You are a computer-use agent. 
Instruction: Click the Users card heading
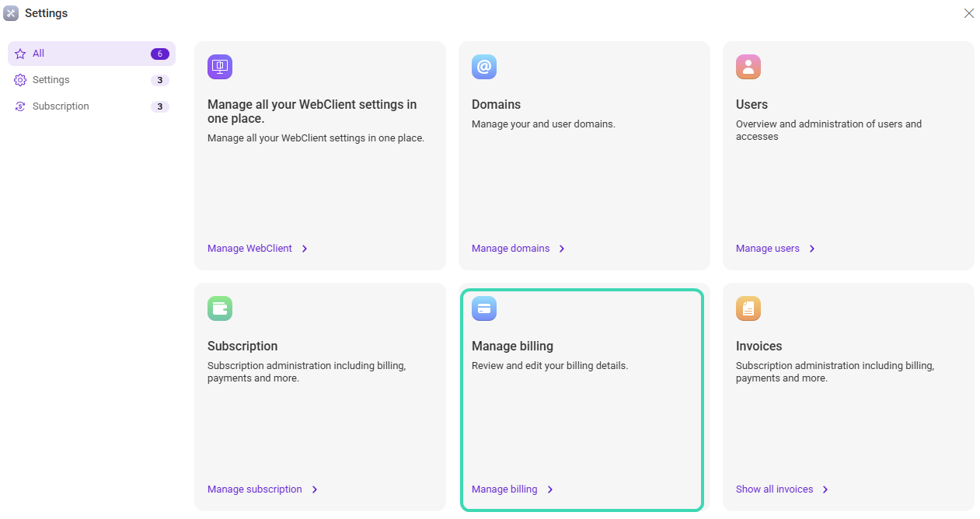(x=752, y=104)
